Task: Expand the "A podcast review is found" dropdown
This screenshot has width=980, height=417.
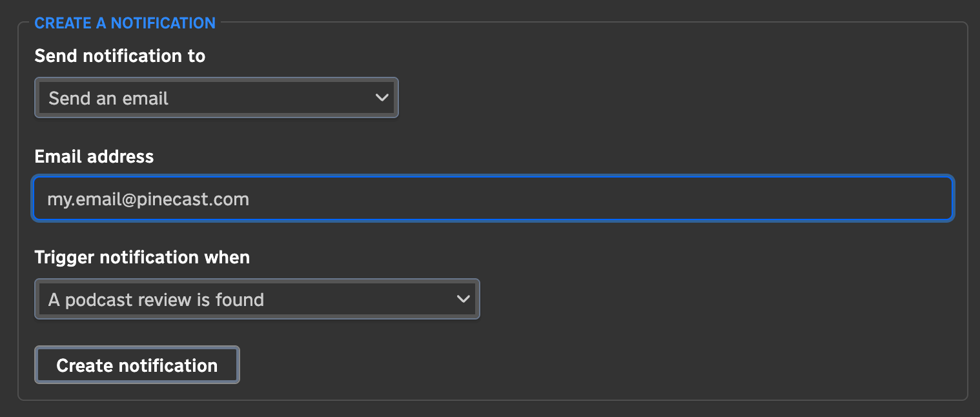Action: 257,300
